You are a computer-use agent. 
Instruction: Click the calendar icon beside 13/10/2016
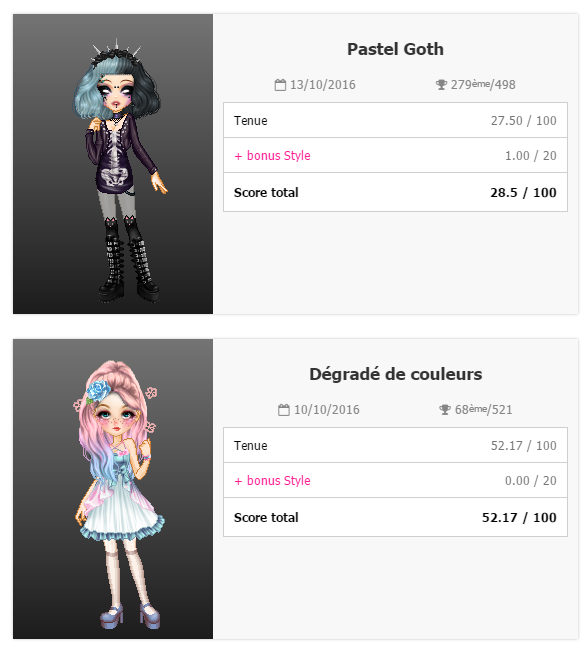point(280,85)
